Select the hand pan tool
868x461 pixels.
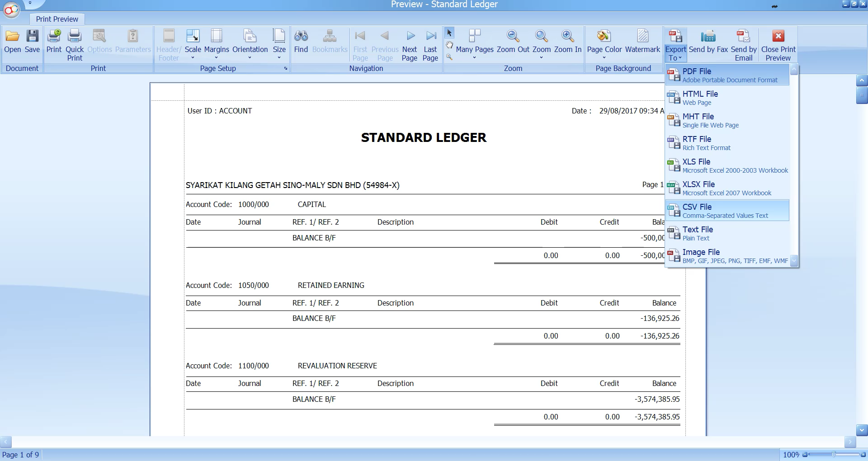[x=449, y=45]
